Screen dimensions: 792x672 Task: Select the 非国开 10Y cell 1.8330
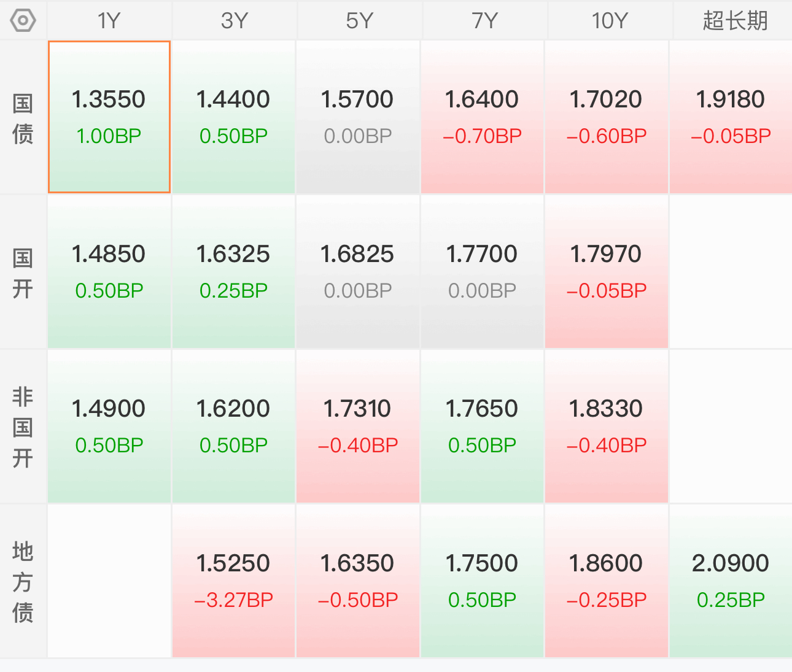[607, 427]
